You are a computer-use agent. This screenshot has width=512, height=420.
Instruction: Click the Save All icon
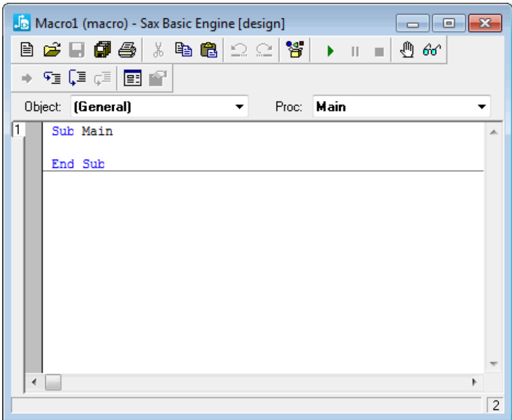coord(102,51)
